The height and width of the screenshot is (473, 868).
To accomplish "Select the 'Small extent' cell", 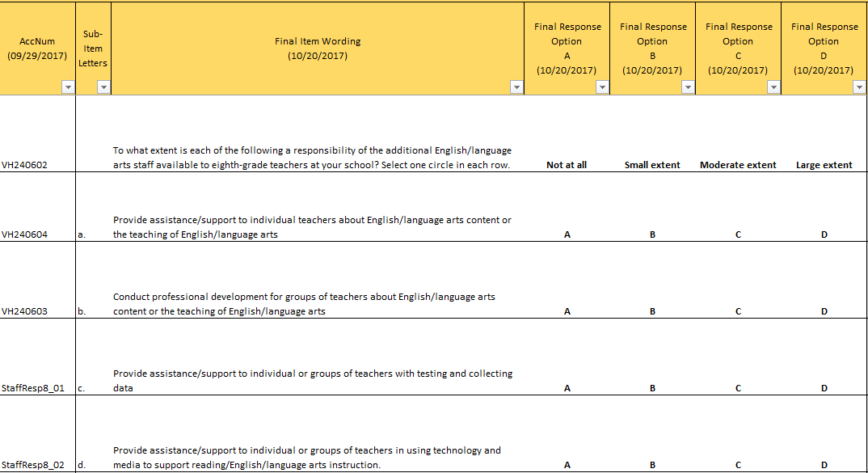I will [x=653, y=133].
